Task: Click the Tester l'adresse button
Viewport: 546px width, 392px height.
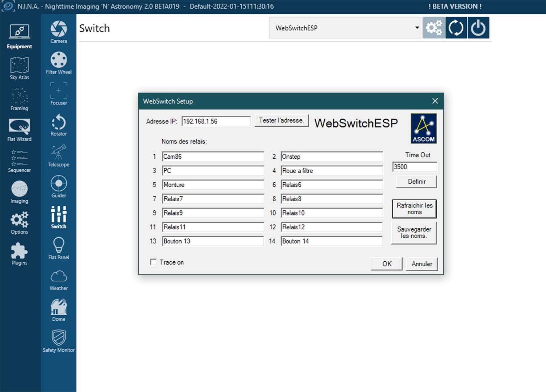Action: pyautogui.click(x=281, y=120)
